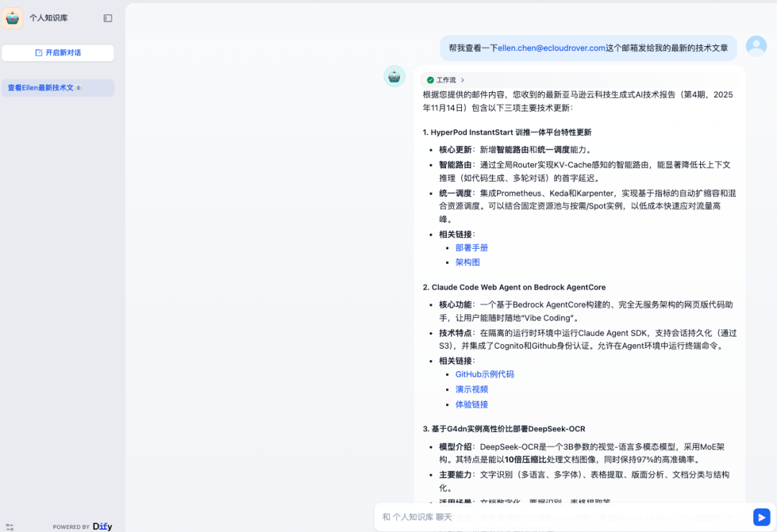Viewport: 777px width, 532px height.
Task: Open the GitHub示例代码 link
Action: tap(484, 374)
